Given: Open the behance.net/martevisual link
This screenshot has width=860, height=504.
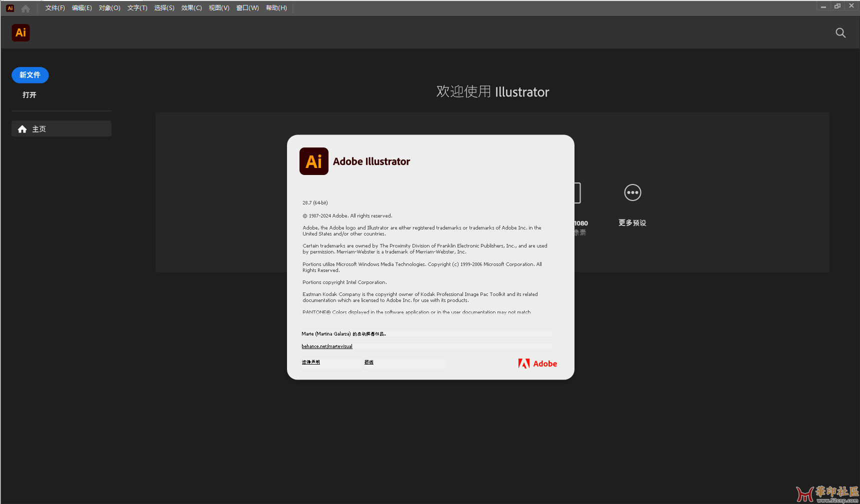Looking at the screenshot, I should pyautogui.click(x=327, y=346).
